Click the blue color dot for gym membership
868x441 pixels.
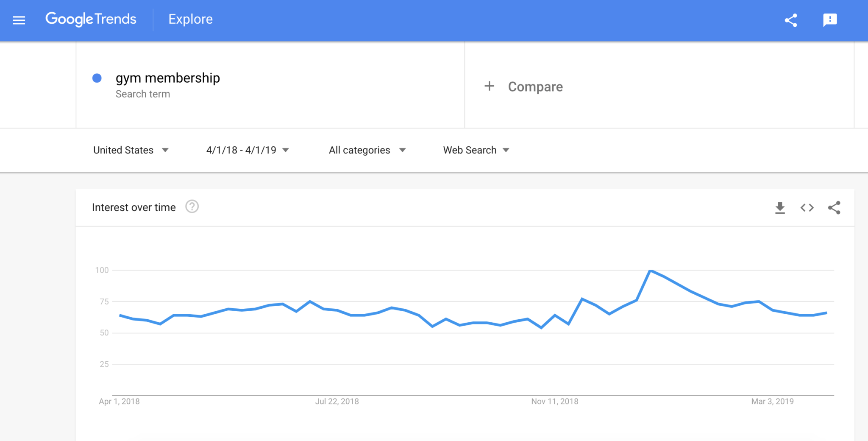(97, 78)
